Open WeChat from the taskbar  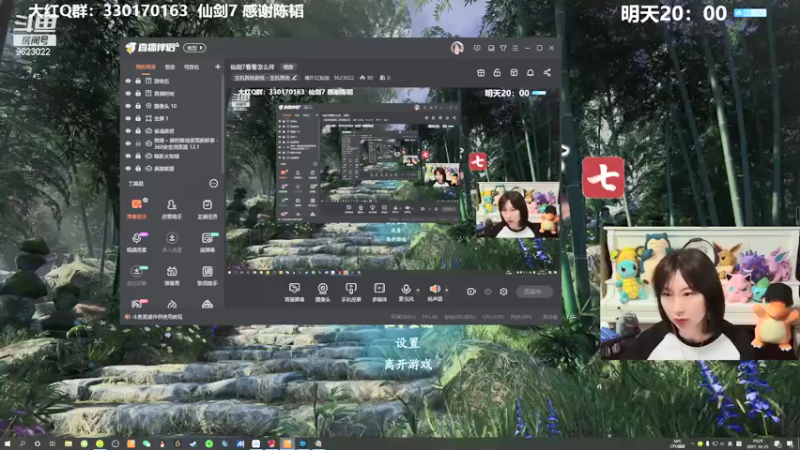tap(146, 444)
